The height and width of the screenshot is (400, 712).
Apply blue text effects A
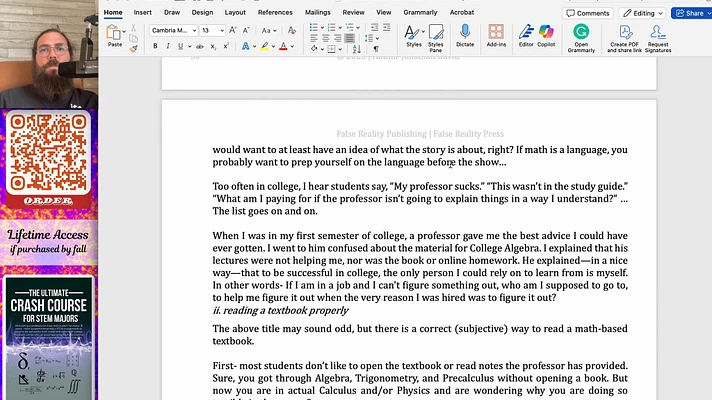tap(245, 46)
